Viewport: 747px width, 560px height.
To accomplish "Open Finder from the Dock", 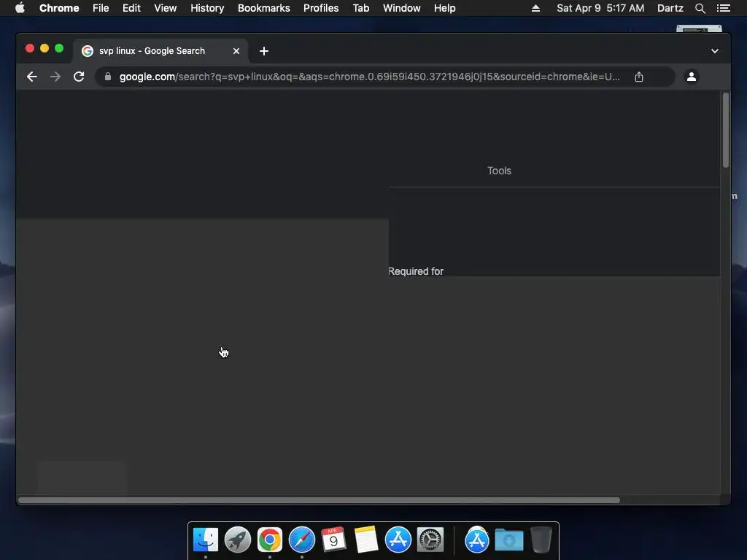I will (x=206, y=540).
